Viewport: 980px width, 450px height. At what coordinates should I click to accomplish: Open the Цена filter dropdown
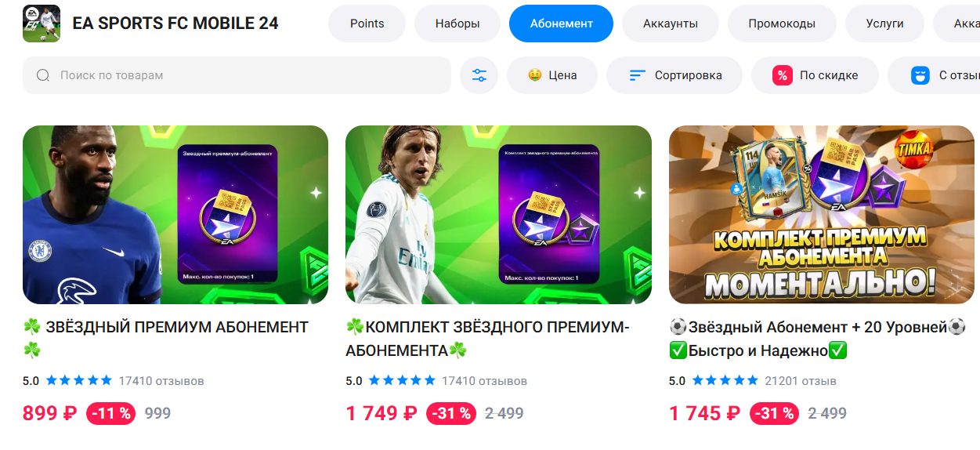coord(552,75)
